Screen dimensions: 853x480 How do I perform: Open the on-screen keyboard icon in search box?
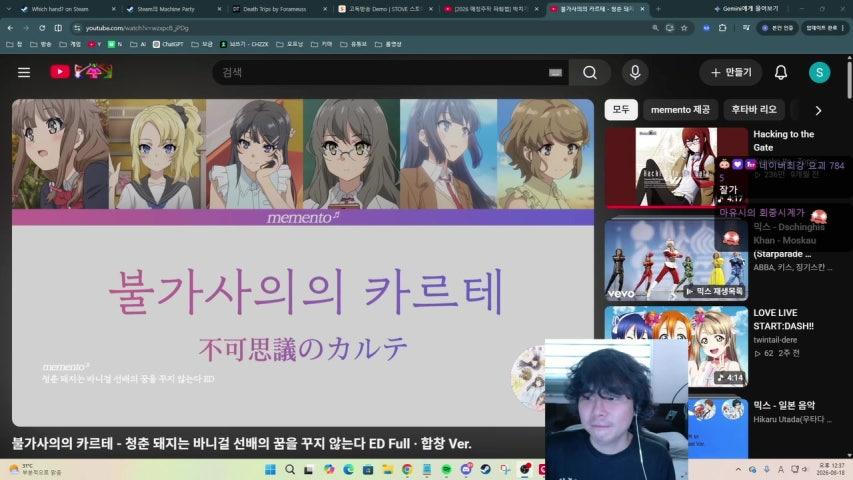(555, 73)
